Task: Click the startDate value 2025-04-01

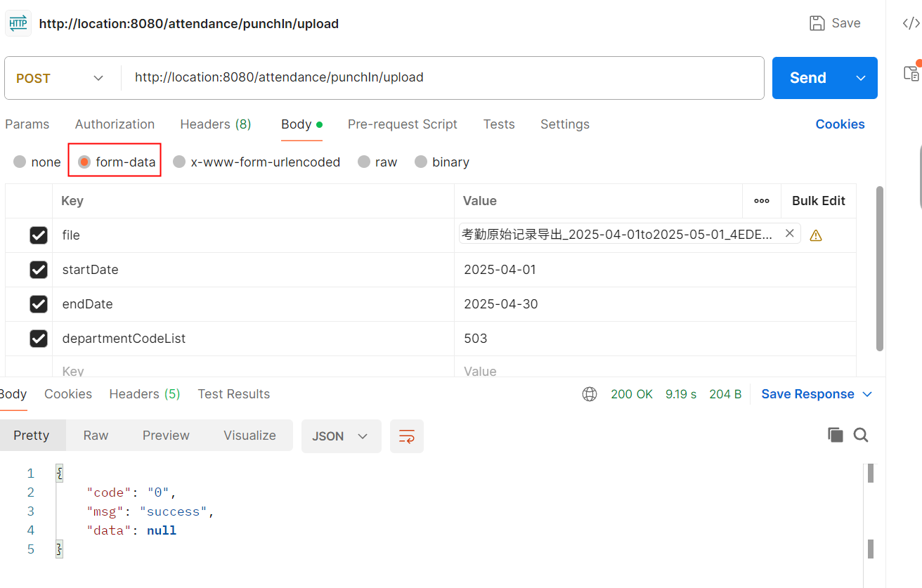Action: [x=500, y=270]
